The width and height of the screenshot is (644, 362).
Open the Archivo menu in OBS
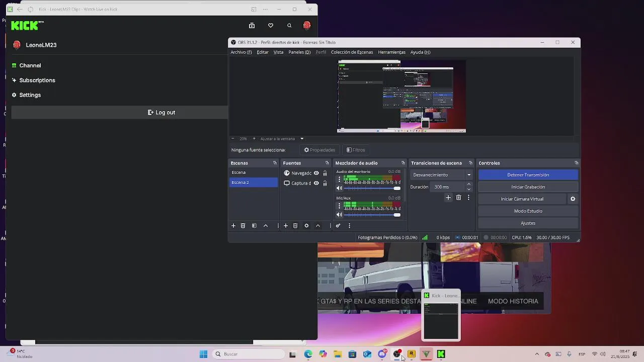(x=241, y=52)
